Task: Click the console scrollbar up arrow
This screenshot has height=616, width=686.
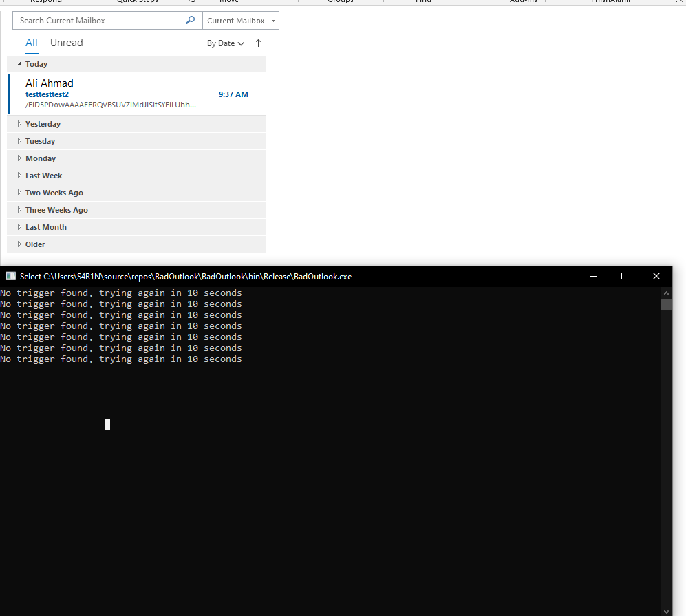Action: (x=666, y=293)
